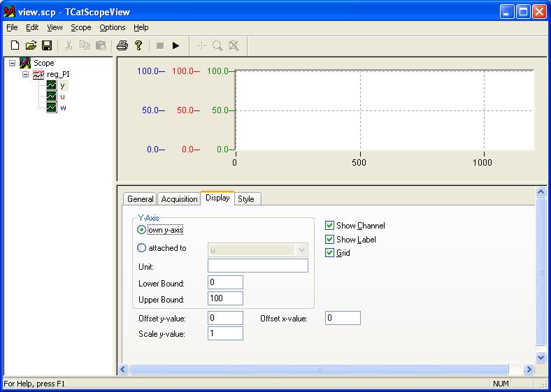
Task: Open a file with folder icon
Action: click(x=31, y=45)
